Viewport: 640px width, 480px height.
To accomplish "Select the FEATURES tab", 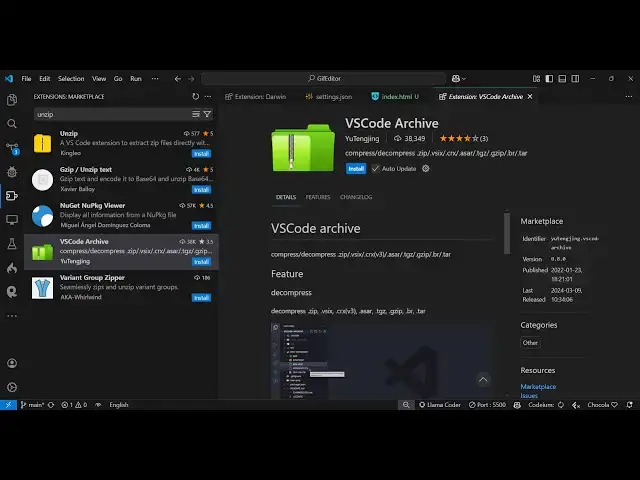I will point(318,197).
